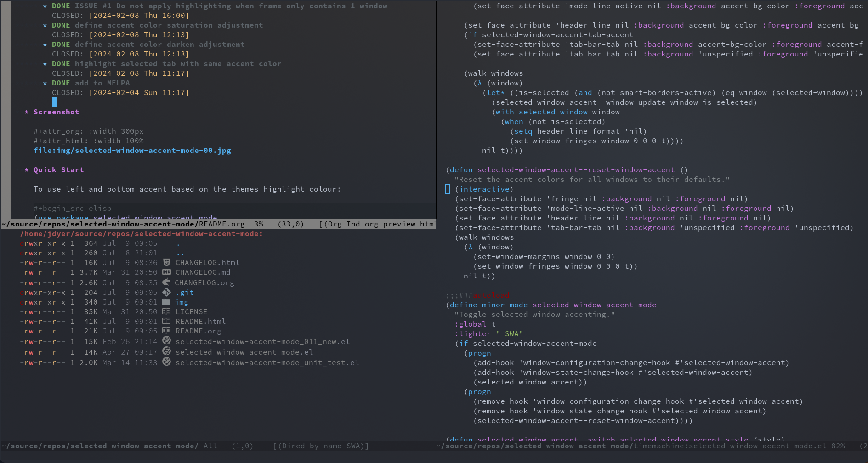Viewport: 868px width, 463px height.
Task: Open selected-window-accent-mode.el in Dired listing
Action: pyautogui.click(x=244, y=352)
